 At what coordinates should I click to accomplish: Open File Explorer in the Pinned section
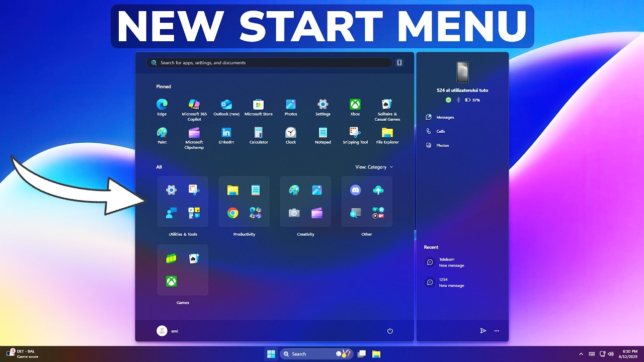387,135
